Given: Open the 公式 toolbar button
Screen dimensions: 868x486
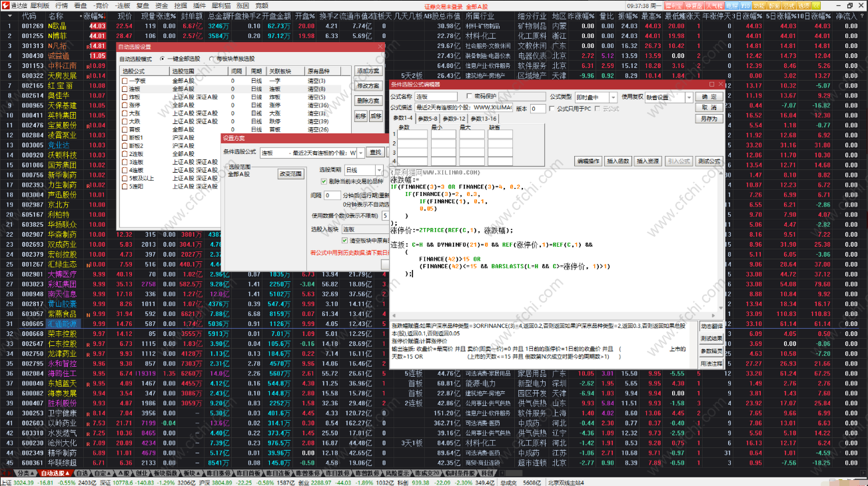Looking at the screenshot, I should (788, 5).
